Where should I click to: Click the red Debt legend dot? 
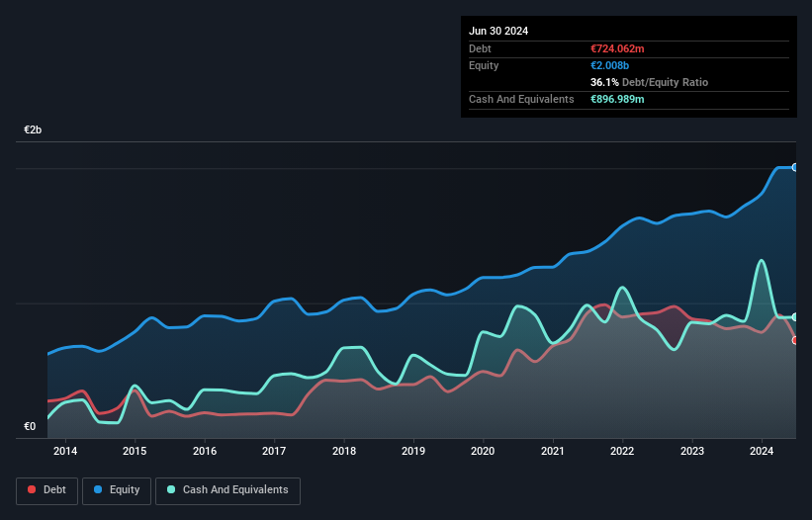click(32, 489)
